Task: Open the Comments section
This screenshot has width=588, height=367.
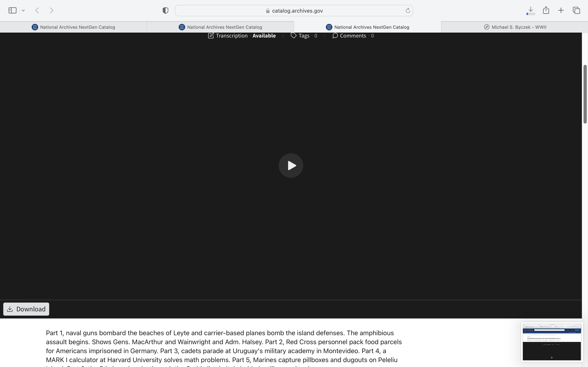Action: coord(353,36)
